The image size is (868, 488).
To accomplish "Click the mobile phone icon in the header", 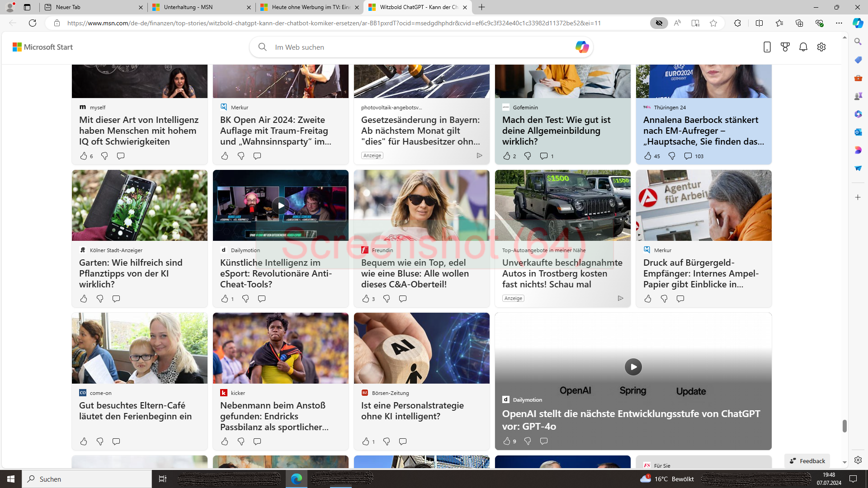I will click(767, 47).
